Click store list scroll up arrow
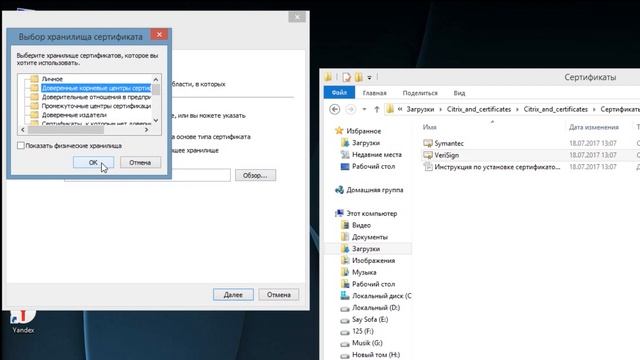This screenshot has width=640, height=360. click(x=156, y=79)
